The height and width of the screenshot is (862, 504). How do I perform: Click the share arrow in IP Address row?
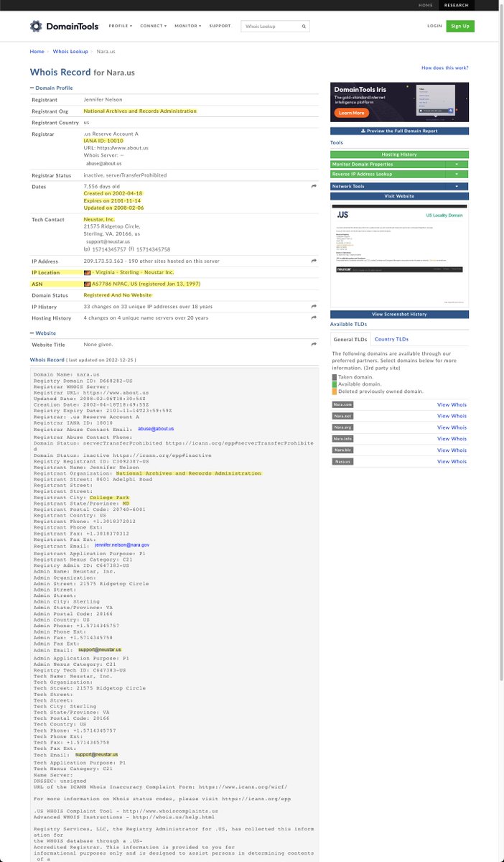tap(314, 261)
